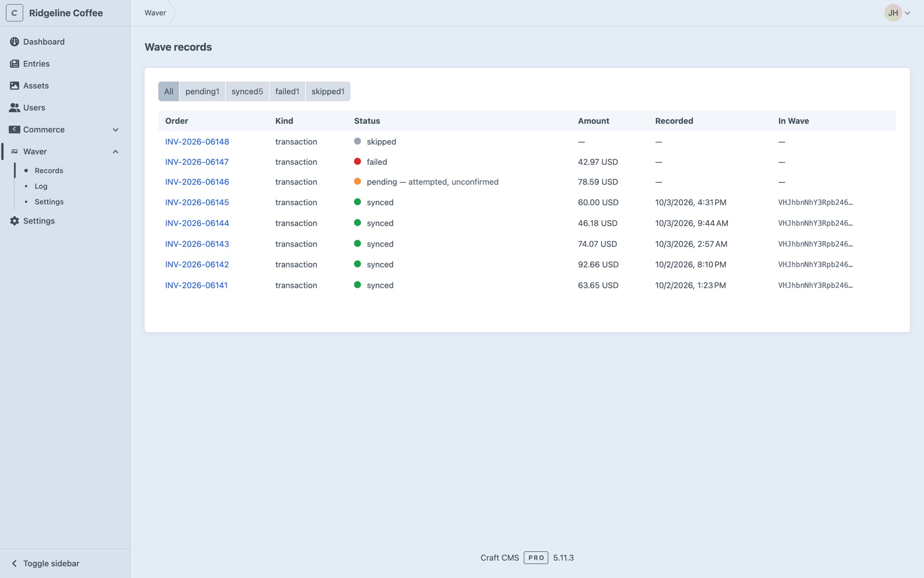Open the JH user avatar menu
Image resolution: width=924 pixels, height=578 pixels.
[893, 13]
